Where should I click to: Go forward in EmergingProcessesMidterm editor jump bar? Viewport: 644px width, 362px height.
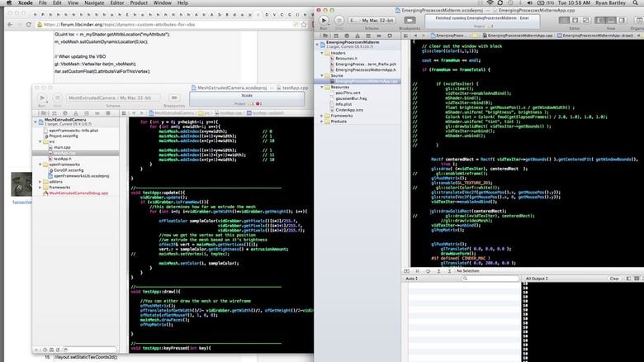[x=423, y=36]
